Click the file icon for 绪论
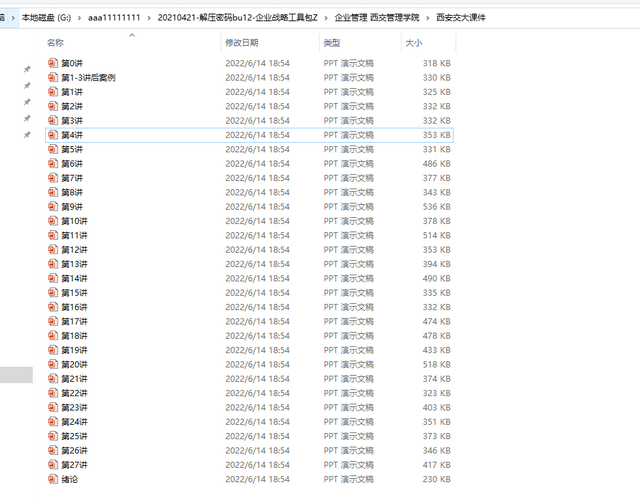 (x=53, y=479)
